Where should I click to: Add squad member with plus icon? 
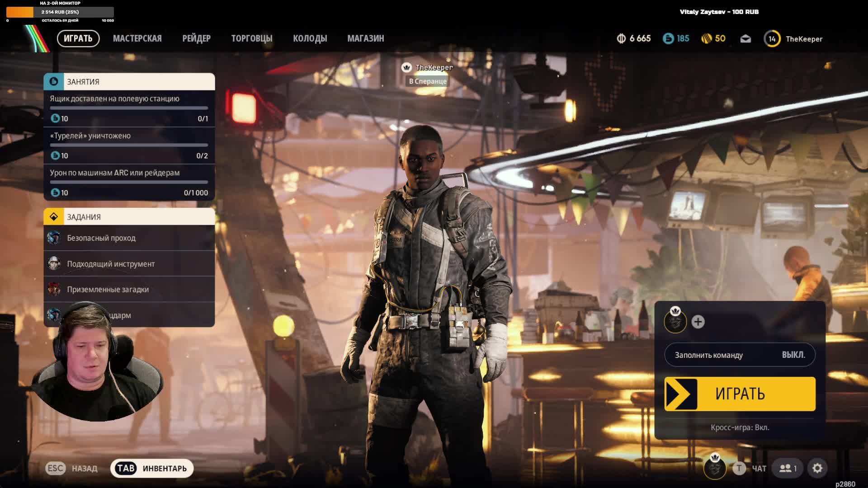[698, 322]
